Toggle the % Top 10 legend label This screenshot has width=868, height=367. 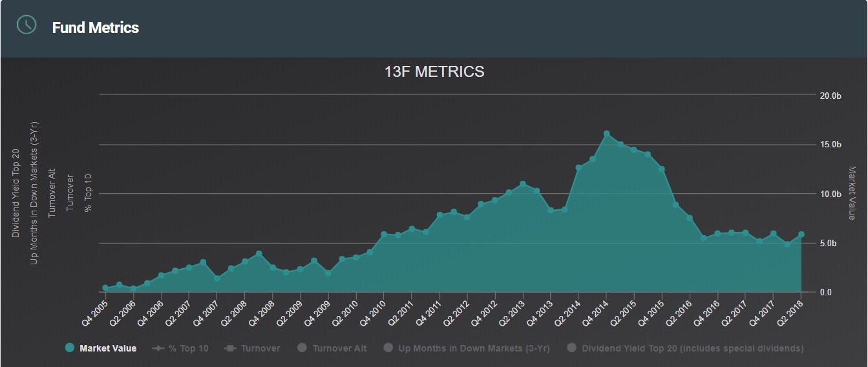(x=188, y=348)
